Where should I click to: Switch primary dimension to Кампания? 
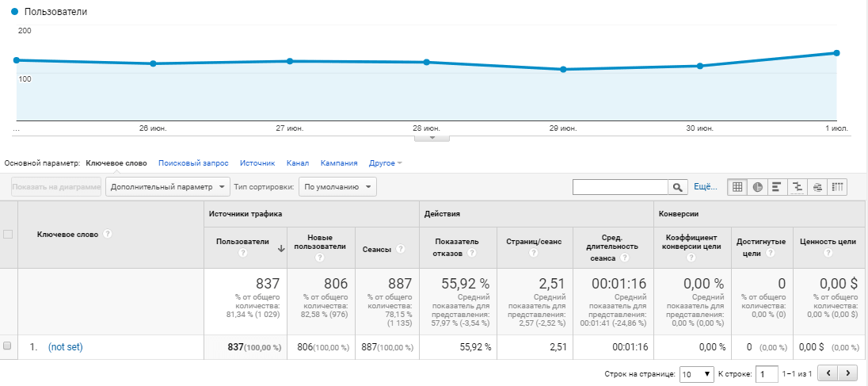pos(339,163)
